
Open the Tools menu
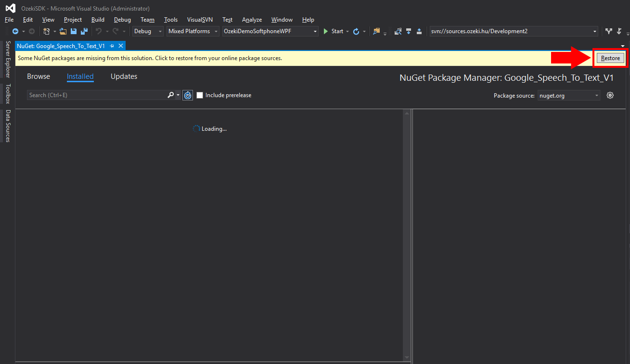pyautogui.click(x=171, y=20)
